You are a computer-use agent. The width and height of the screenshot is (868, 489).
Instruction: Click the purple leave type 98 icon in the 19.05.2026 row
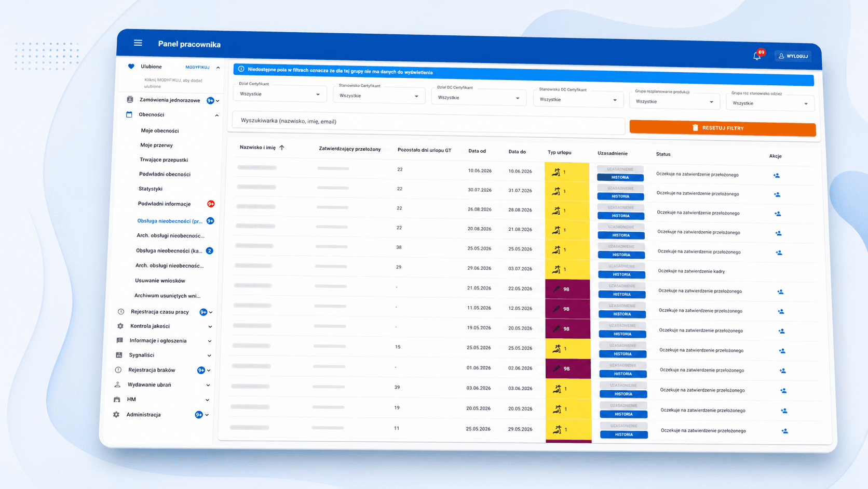[557, 328]
